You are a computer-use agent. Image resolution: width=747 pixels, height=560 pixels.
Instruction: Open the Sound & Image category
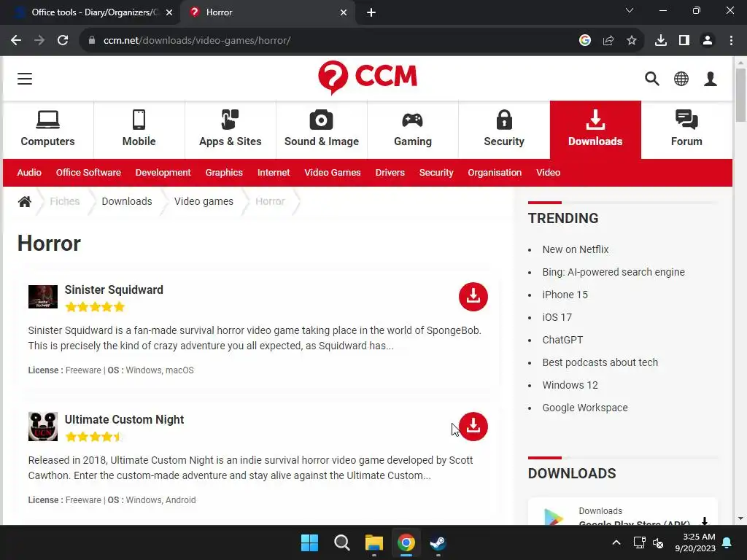(x=322, y=130)
